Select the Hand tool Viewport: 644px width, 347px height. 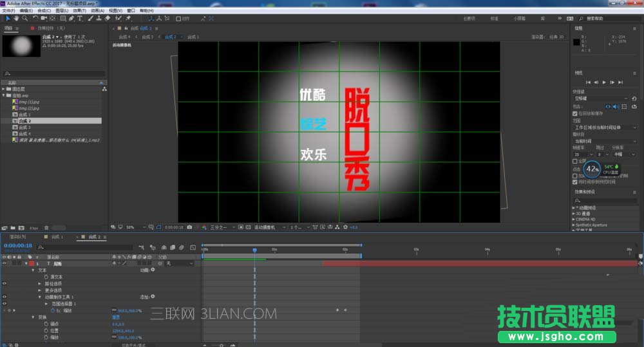(17, 19)
